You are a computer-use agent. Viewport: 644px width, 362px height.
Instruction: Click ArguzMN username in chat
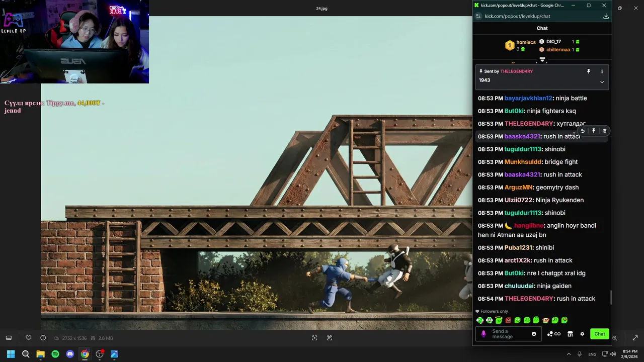[x=518, y=187]
